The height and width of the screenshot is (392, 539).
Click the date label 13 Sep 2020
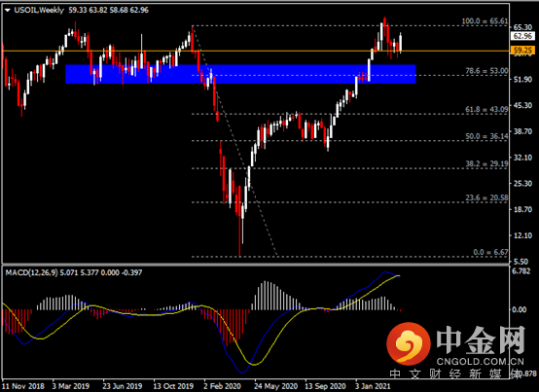[325, 386]
